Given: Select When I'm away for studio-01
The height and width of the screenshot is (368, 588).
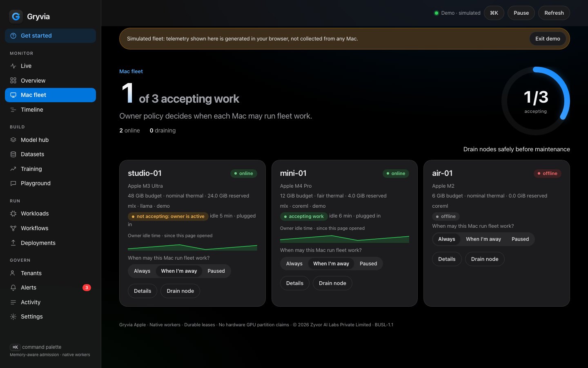Looking at the screenshot, I should [179, 271].
